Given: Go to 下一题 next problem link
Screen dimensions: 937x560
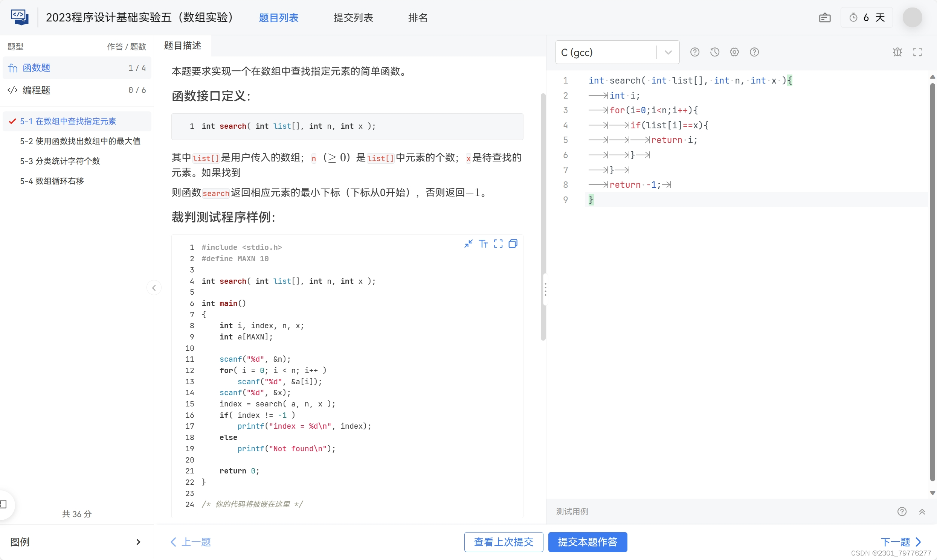Looking at the screenshot, I should [900, 542].
